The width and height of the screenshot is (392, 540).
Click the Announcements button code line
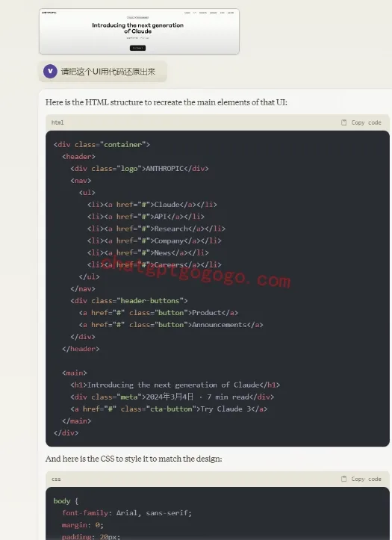tap(171, 325)
